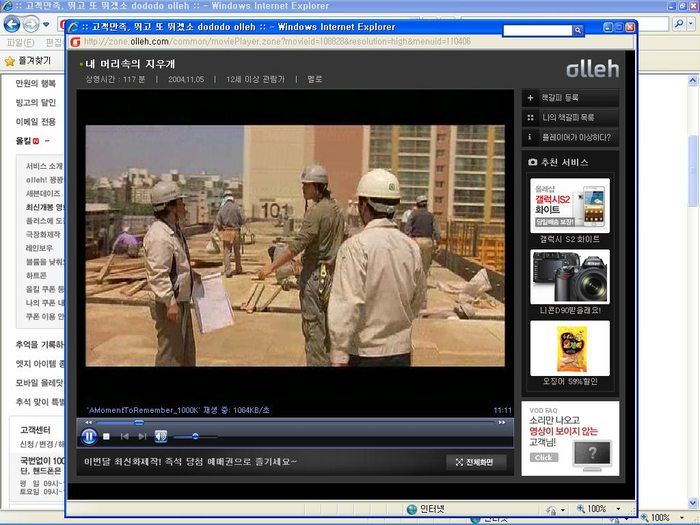Open 나의 책갈피 목록 bookmark list
Screen dimensions: 700x525
click(570, 117)
